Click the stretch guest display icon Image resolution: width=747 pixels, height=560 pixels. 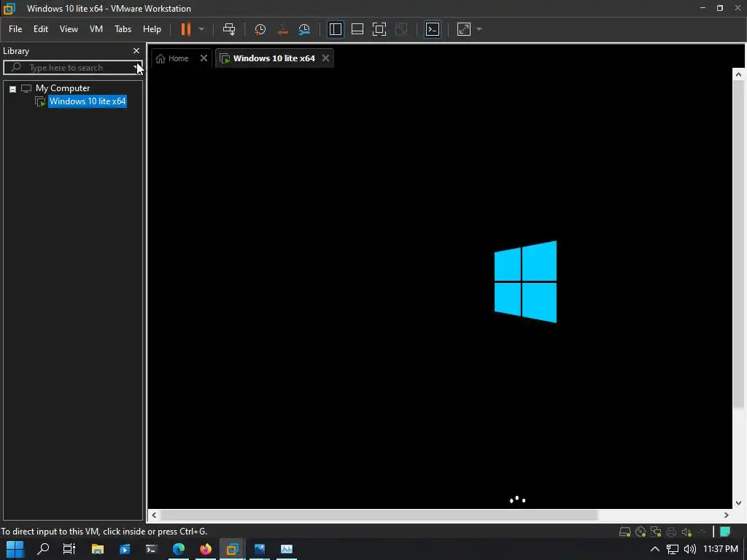click(x=463, y=29)
